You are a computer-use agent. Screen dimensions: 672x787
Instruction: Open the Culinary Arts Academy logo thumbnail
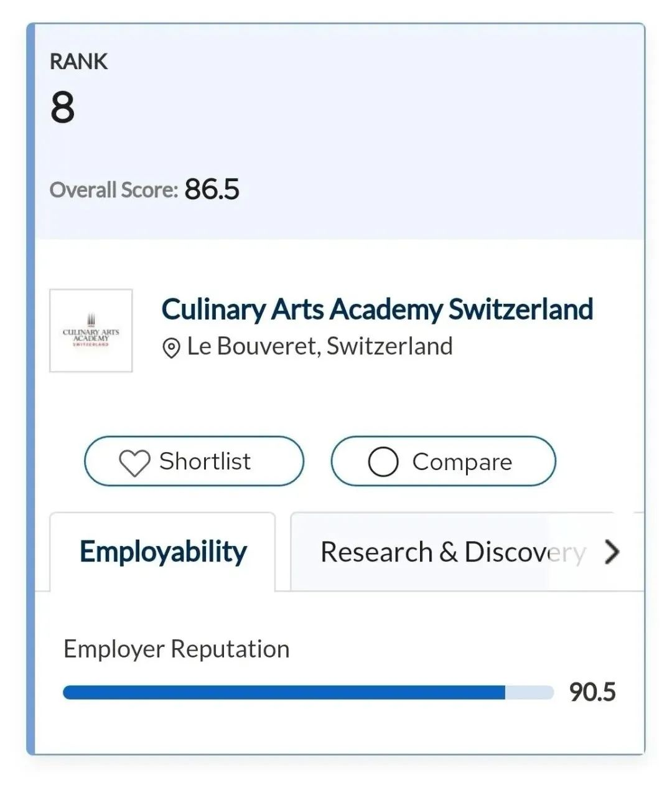pos(91,331)
